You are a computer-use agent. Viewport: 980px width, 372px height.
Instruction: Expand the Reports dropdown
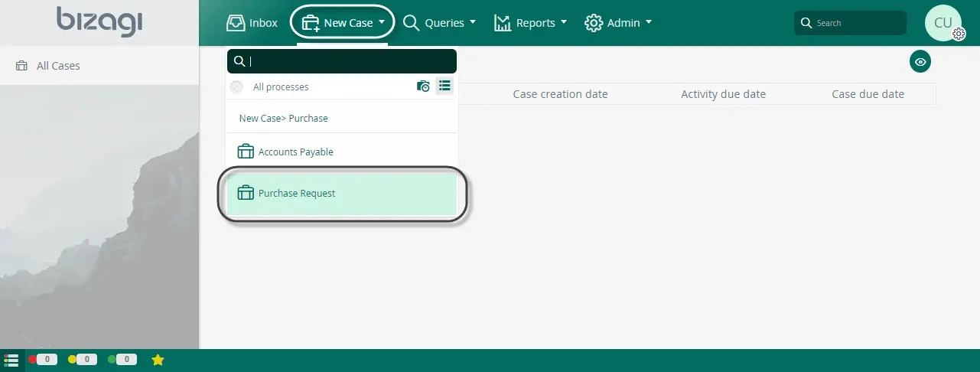click(530, 23)
